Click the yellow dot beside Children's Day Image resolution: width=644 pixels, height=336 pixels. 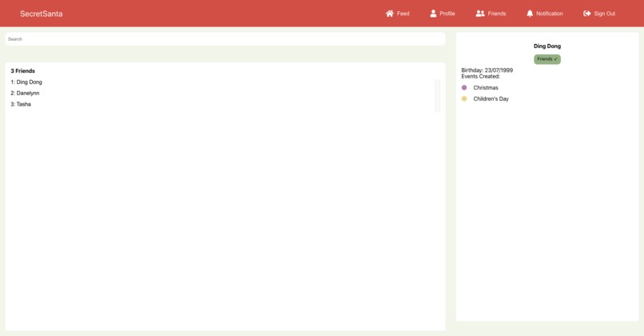pyautogui.click(x=464, y=98)
